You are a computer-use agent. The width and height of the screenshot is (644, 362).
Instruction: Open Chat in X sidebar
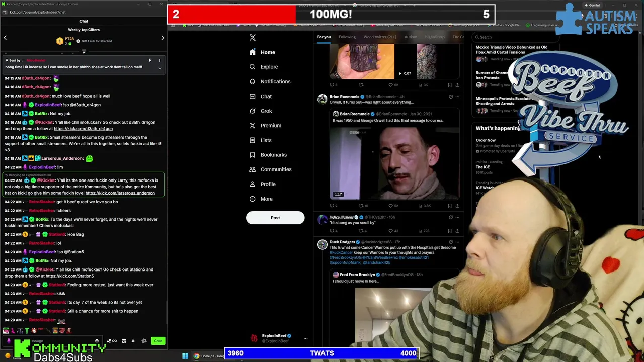click(x=261, y=96)
